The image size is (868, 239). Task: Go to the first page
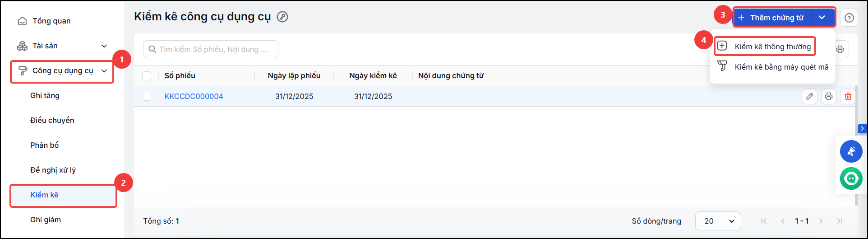pos(764,221)
